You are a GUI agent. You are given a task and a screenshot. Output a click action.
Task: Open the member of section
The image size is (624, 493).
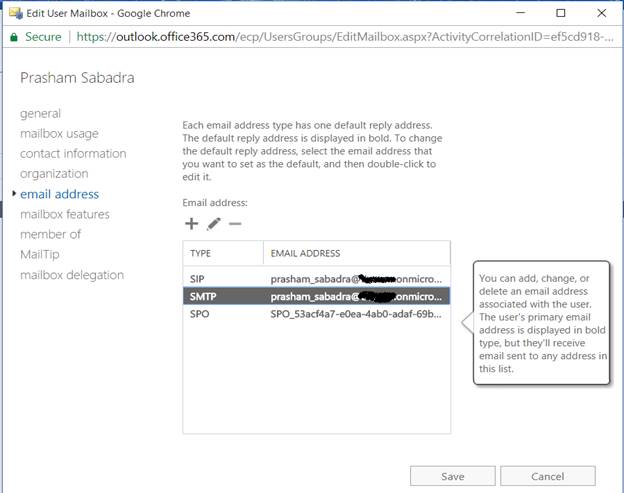click(51, 234)
